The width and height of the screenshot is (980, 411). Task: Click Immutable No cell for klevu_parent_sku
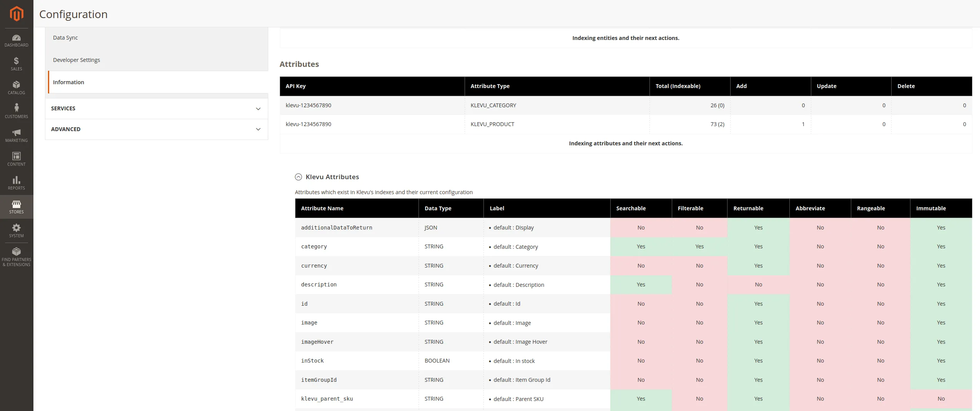pyautogui.click(x=941, y=399)
